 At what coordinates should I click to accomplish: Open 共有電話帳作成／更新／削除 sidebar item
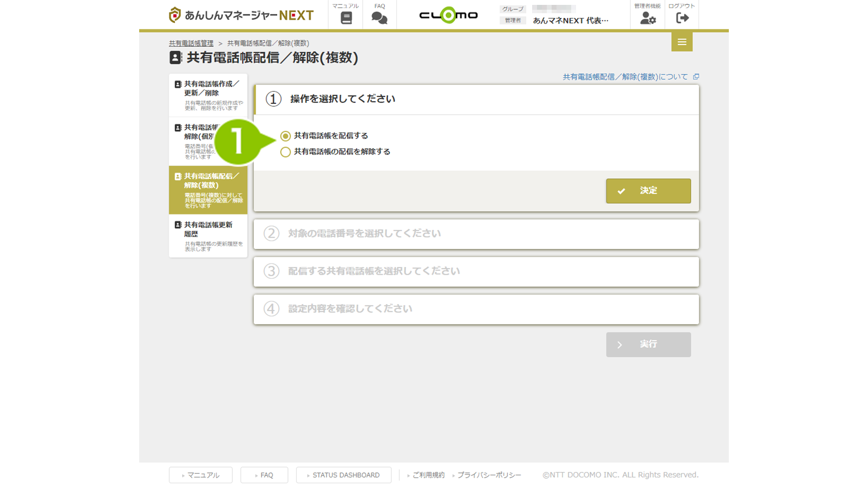click(x=208, y=95)
